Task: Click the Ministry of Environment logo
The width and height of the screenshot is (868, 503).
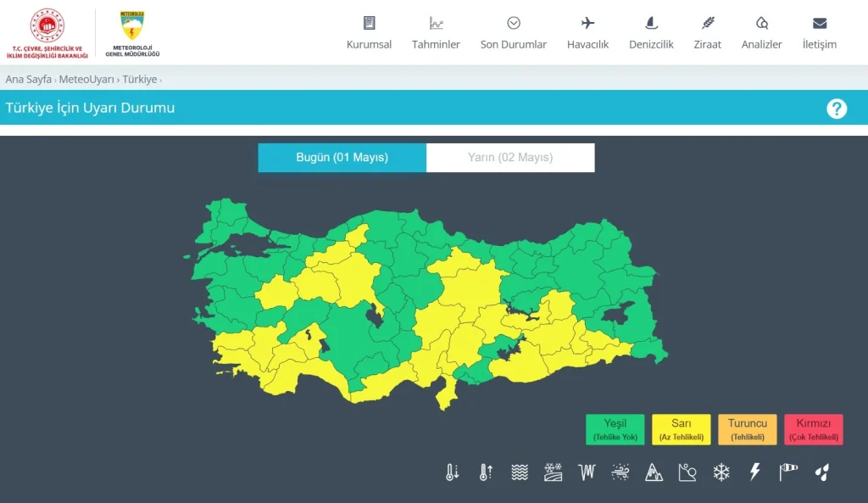Action: click(x=47, y=33)
